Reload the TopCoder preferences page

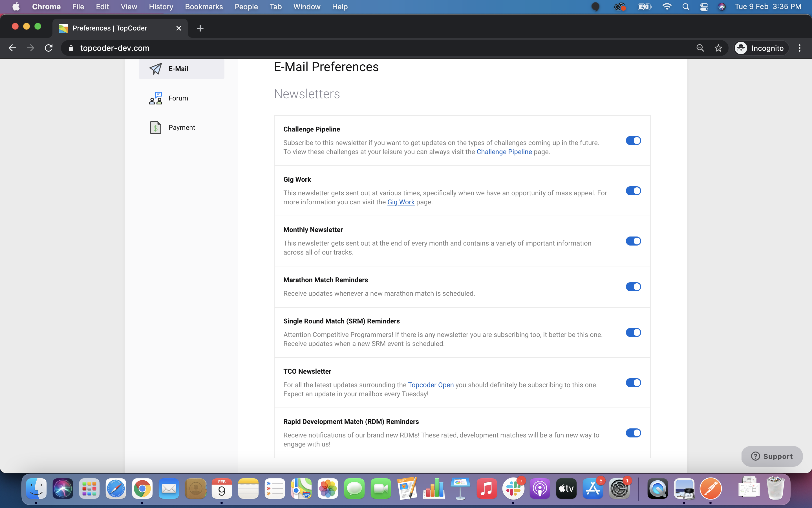[x=49, y=48]
